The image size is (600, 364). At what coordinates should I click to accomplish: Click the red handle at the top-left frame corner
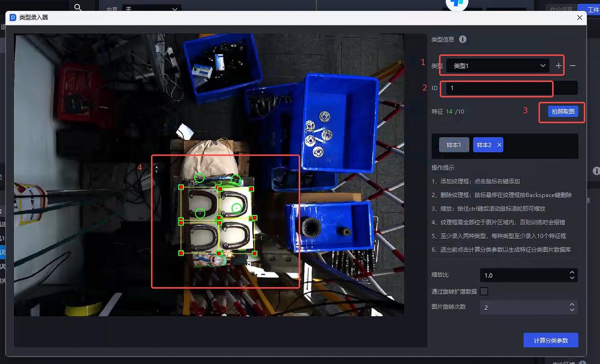coord(181,187)
